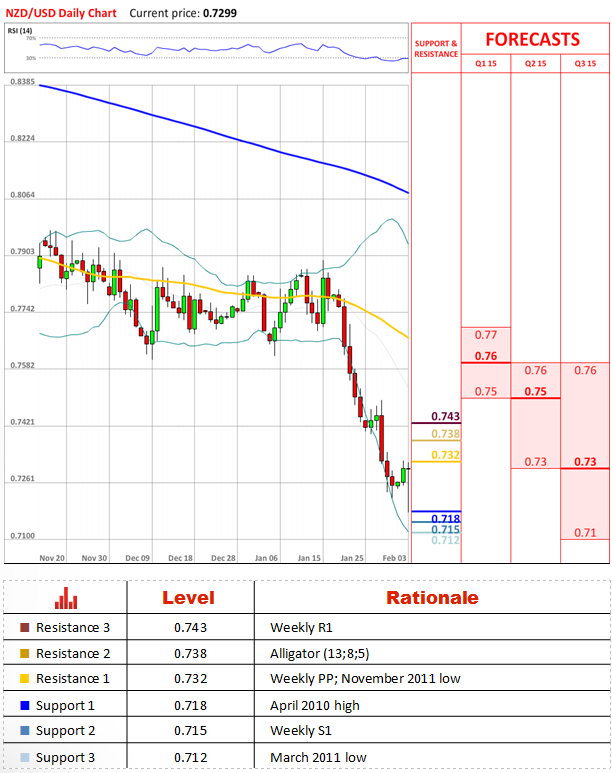Click the current price value 0.7299
612x773 pixels.
(x=220, y=13)
